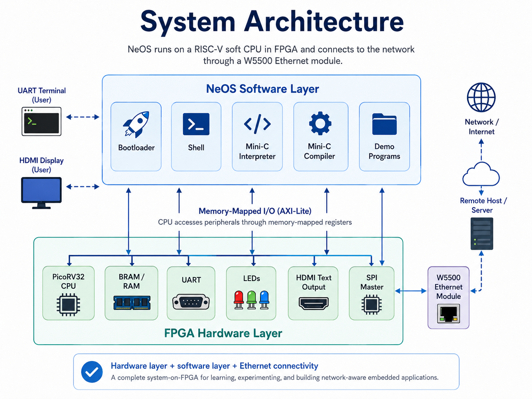Open the Demo Programs folder icon
Image resolution: width=532 pixels, height=399 pixels.
tap(384, 124)
